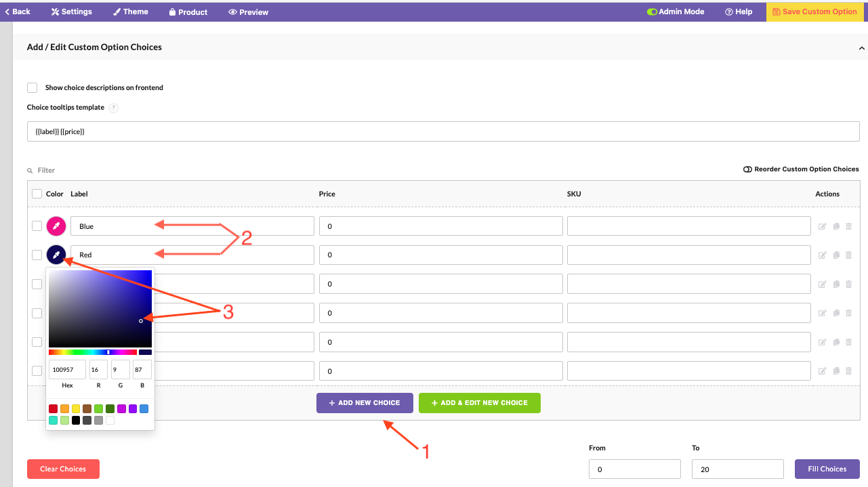Select the Theme icon in the top toolbar

[130, 12]
